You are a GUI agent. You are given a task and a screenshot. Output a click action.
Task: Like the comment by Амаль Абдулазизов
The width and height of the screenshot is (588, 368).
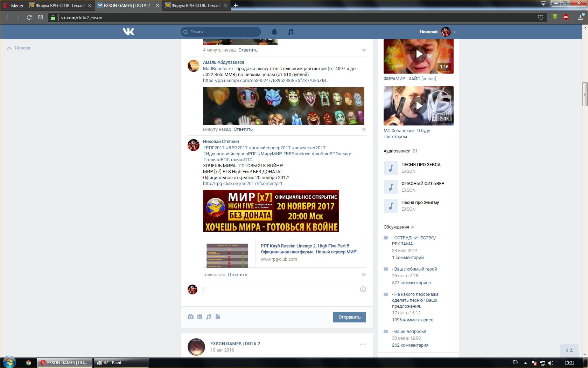pos(364,130)
